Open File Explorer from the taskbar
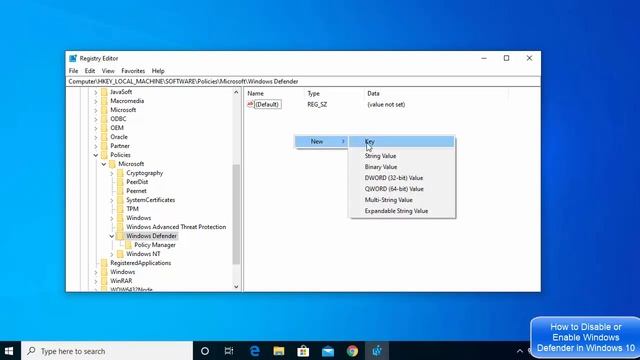Screen dimensions: 640x360 (x=279, y=351)
